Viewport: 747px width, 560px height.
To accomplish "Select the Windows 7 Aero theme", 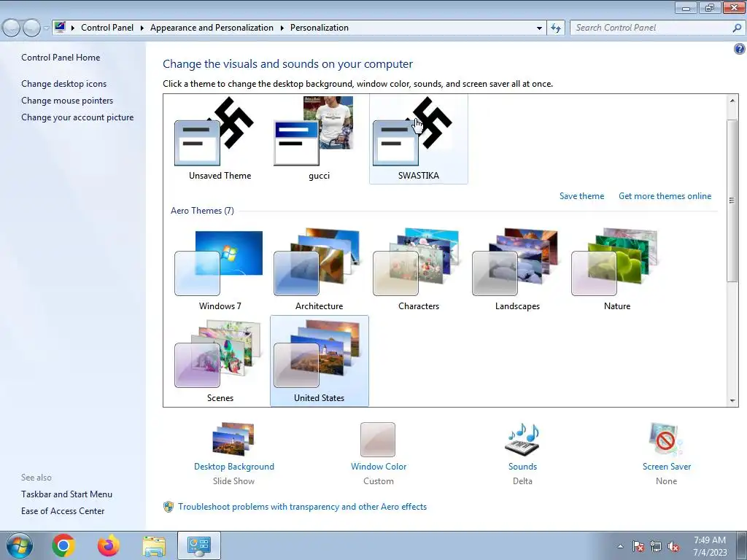I will 220,270.
